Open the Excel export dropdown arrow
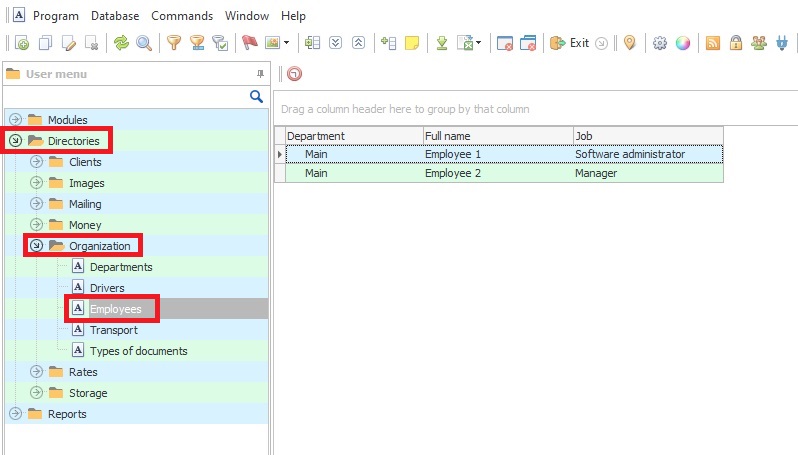Viewport: 798px width, 455px height. (x=479, y=43)
